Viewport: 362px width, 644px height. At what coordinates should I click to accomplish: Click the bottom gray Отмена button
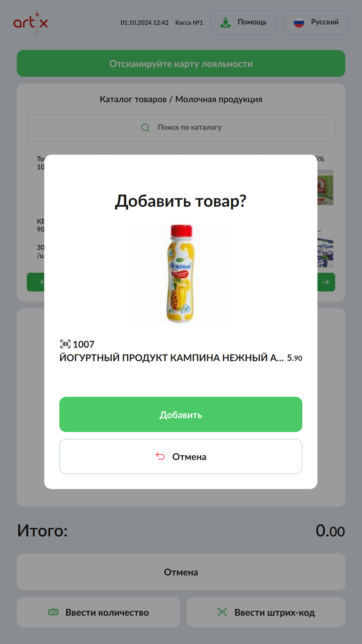[181, 572]
